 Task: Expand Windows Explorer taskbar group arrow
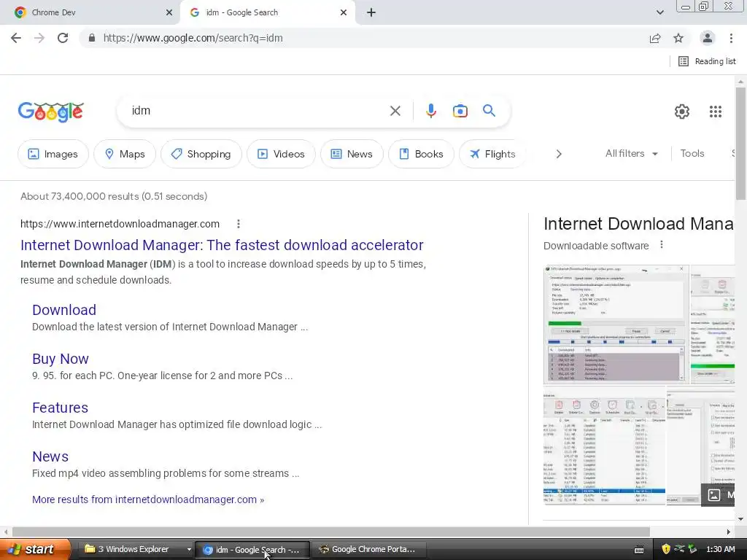click(x=189, y=550)
